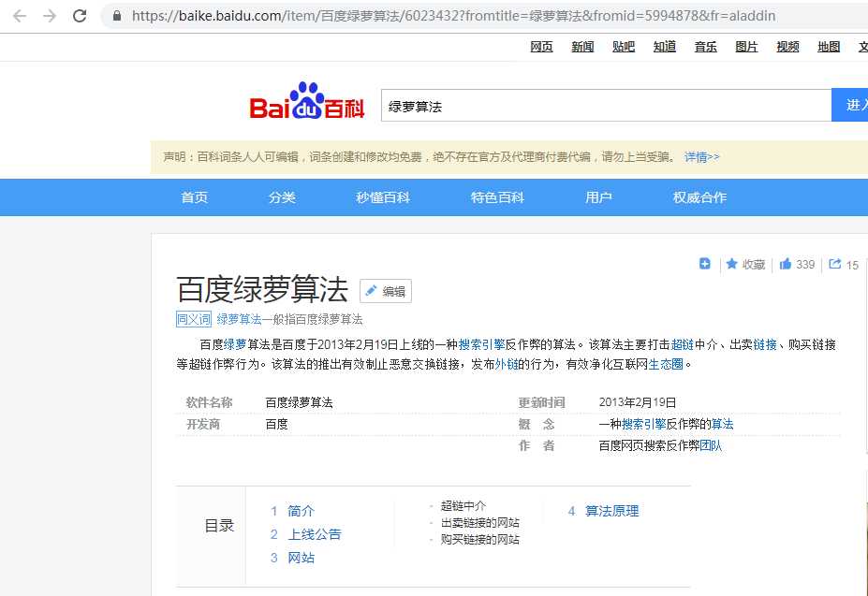The width and height of the screenshot is (868, 596).
Task: Click the 百度绿萝算法 article title
Action: 262,289
